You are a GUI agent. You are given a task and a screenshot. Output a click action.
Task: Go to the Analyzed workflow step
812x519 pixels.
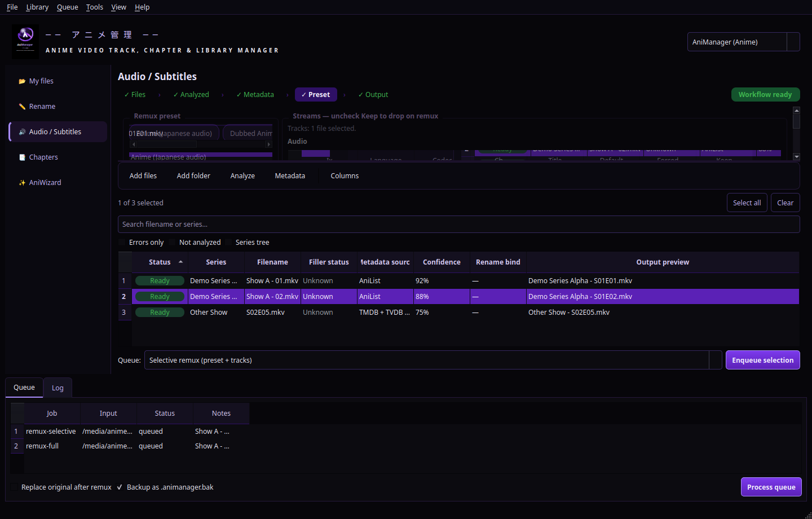[191, 95]
